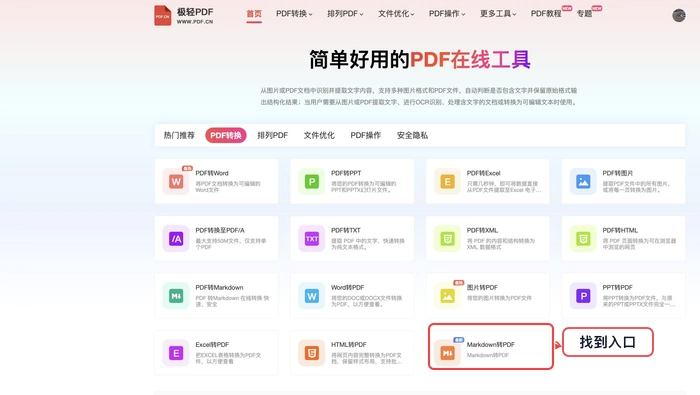Click the PDF转TXT icon
The image size is (700, 395).
[x=312, y=239]
